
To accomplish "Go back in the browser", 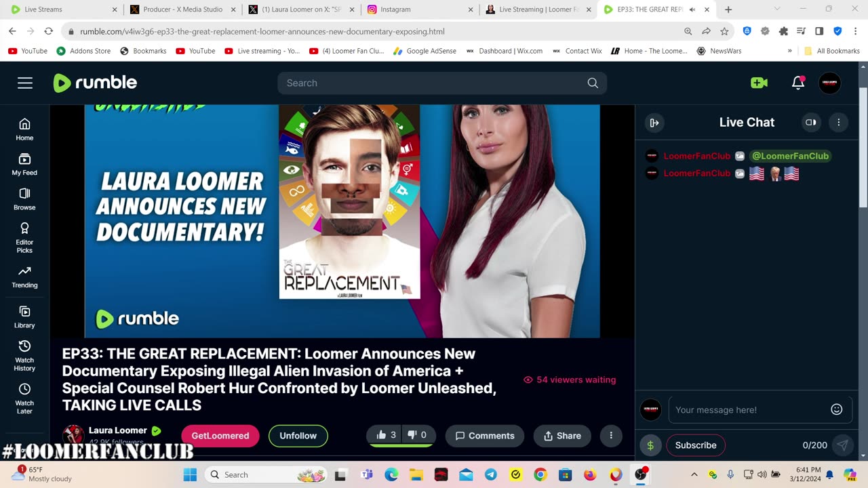I will pyautogui.click(x=12, y=31).
